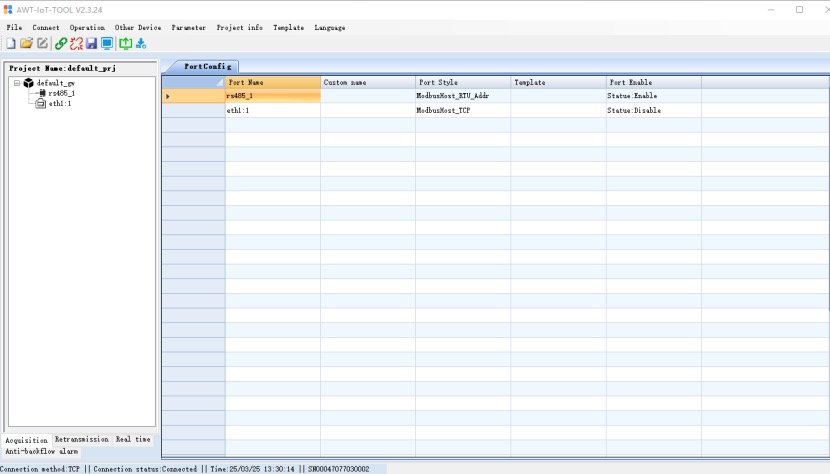This screenshot has height=474, width=830.
Task: Disconnect using the red broken link icon
Action: [76, 43]
